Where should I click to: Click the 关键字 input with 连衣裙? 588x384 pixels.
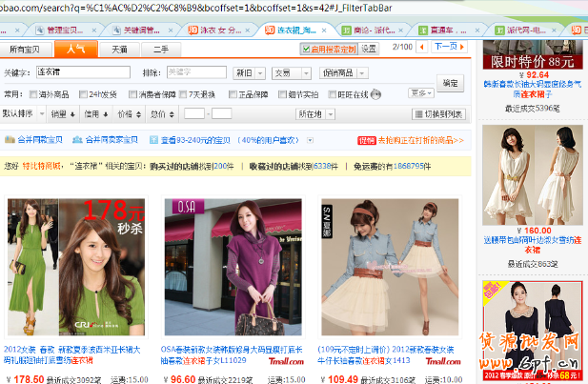click(x=80, y=71)
